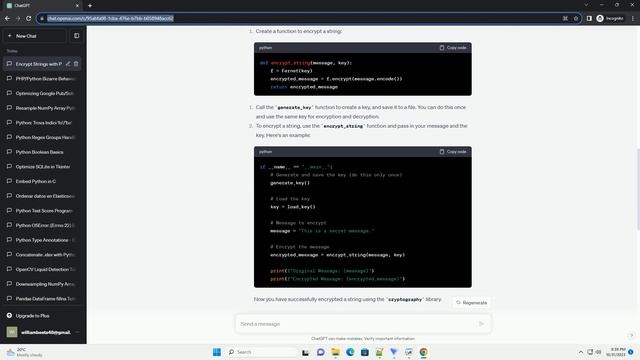Open Chrome's three-dot menu

tap(633, 18)
